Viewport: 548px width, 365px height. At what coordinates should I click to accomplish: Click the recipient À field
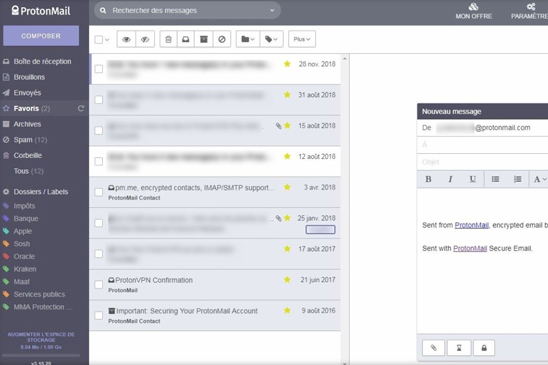(x=483, y=145)
